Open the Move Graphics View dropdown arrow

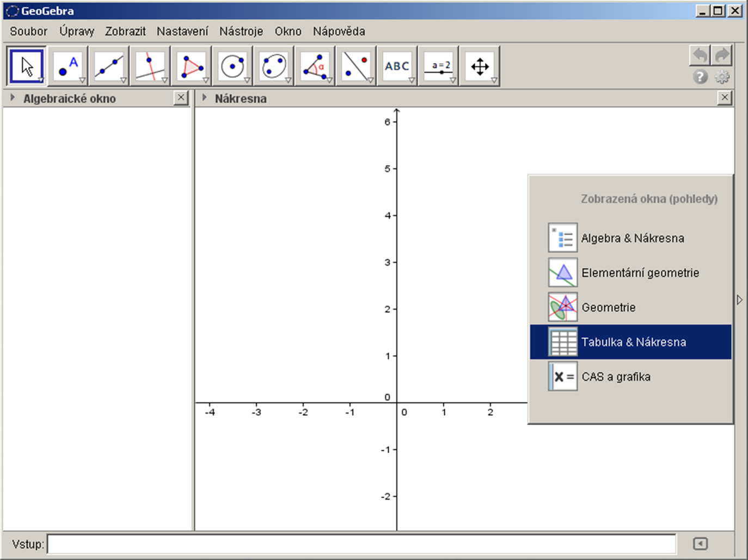(494, 80)
